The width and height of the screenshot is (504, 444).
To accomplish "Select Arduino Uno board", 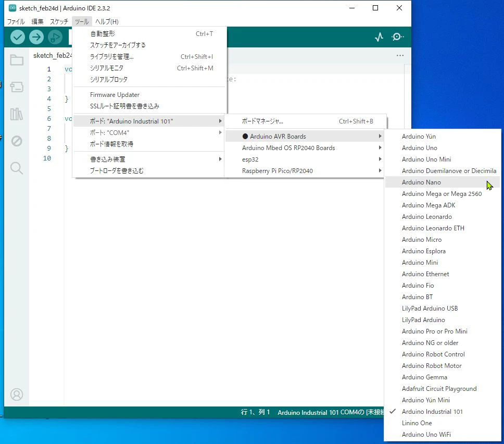I will pos(443,148).
